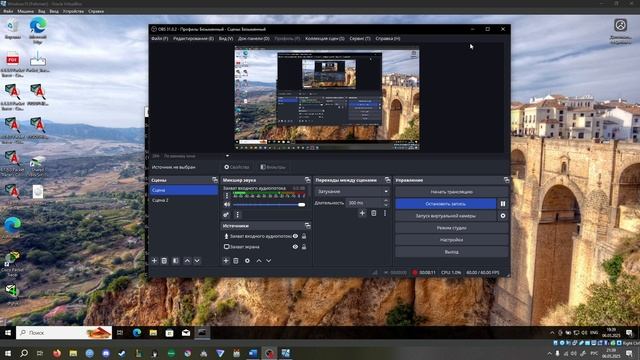The height and width of the screenshot is (360, 640).
Task: Open Microsoft Edge desktop shortcut at top
Action: click(x=38, y=31)
